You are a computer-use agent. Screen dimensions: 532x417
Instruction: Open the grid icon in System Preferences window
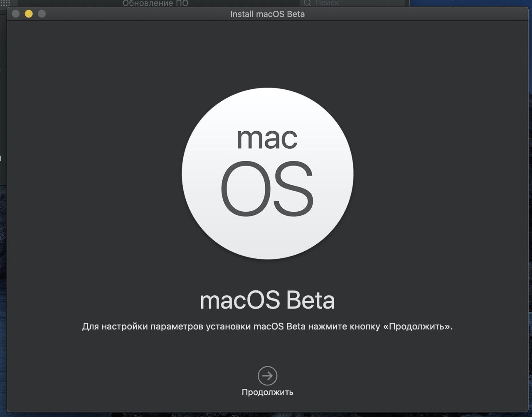pyautogui.click(x=5, y=2)
